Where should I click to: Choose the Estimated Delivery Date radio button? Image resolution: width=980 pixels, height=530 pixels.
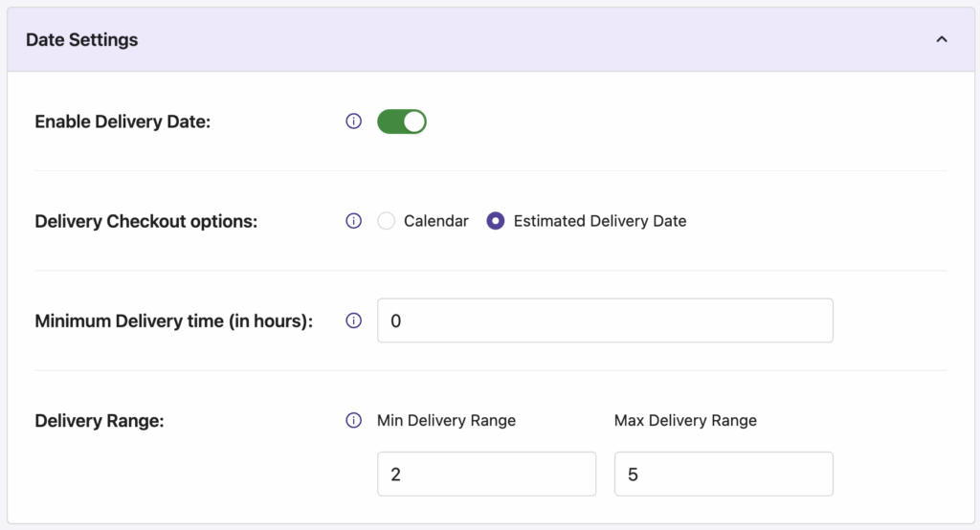click(496, 221)
